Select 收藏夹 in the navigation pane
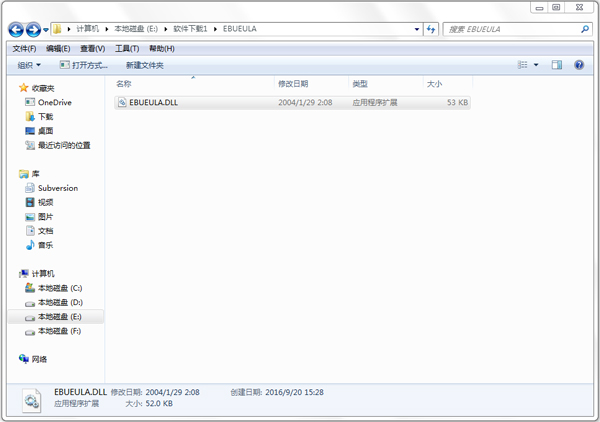Viewport: 600px width, 422px height. (x=43, y=88)
